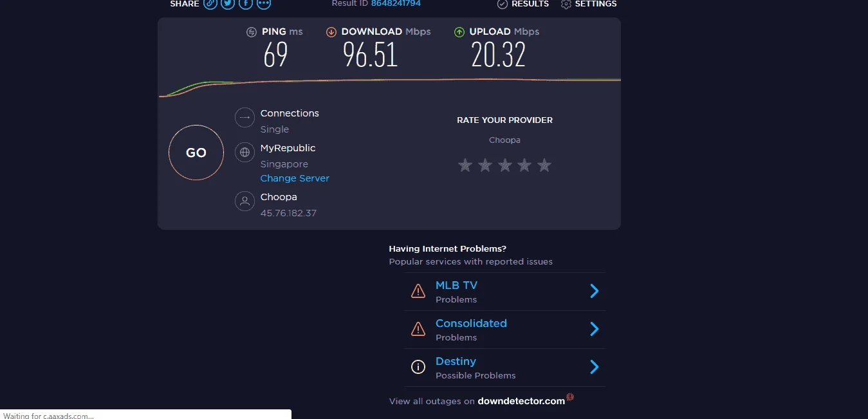The image size is (868, 419).
Task: Open the Consolidated problems link
Action: pos(471,323)
